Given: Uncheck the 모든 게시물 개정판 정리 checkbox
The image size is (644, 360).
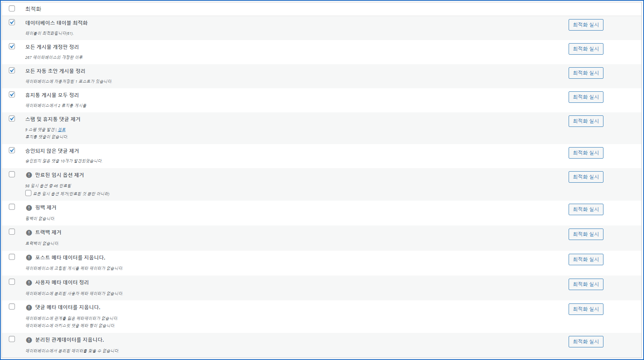Looking at the screenshot, I should click(x=12, y=46).
